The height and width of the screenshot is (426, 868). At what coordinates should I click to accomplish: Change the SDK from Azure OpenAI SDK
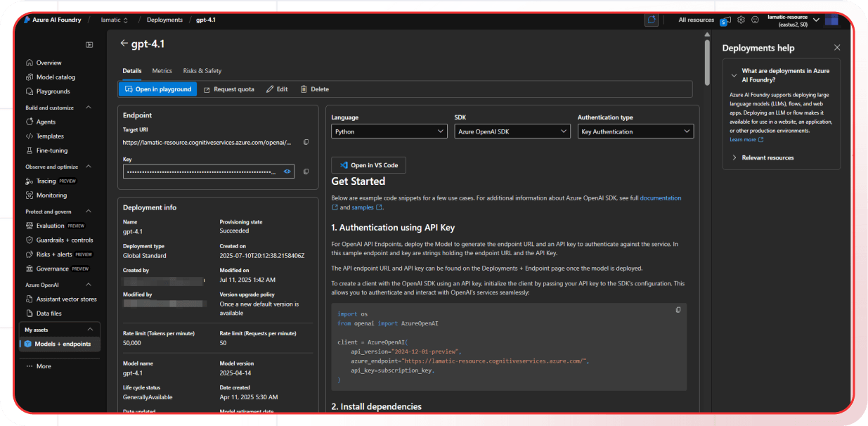point(512,131)
